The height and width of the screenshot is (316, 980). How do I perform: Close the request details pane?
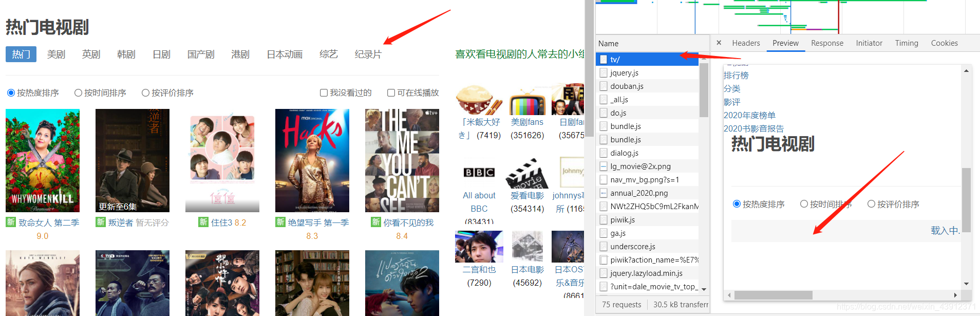pos(719,43)
